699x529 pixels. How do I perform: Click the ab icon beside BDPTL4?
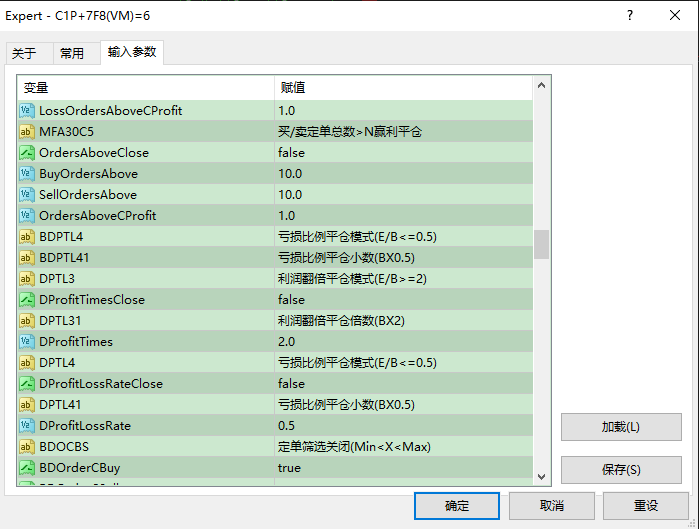(27, 236)
